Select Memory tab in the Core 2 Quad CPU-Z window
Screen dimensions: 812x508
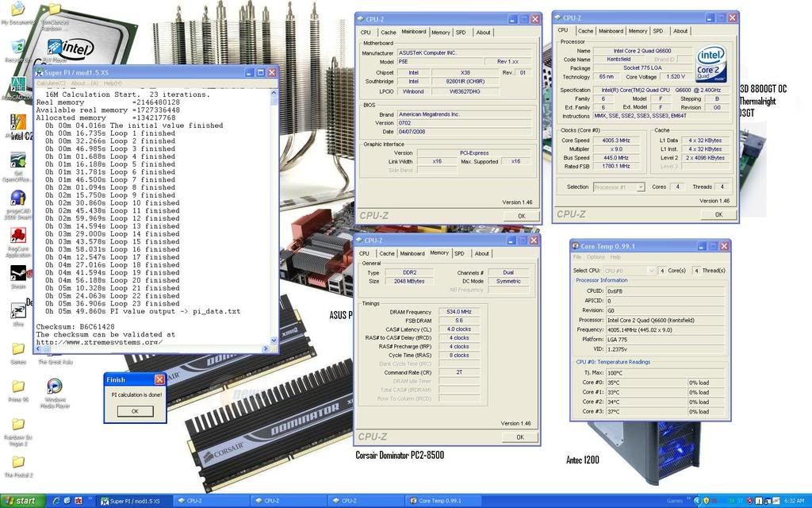638,31
